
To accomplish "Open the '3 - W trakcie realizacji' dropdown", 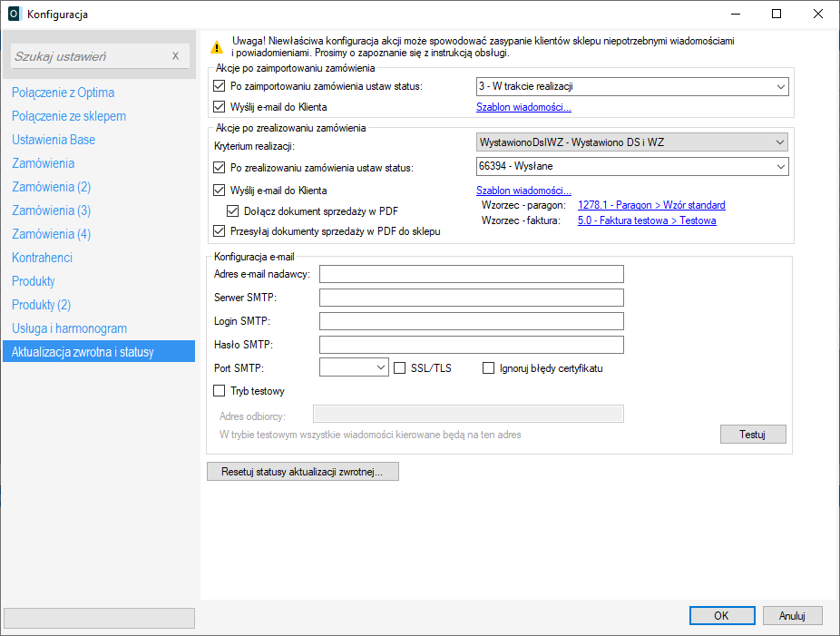I will coord(632,87).
